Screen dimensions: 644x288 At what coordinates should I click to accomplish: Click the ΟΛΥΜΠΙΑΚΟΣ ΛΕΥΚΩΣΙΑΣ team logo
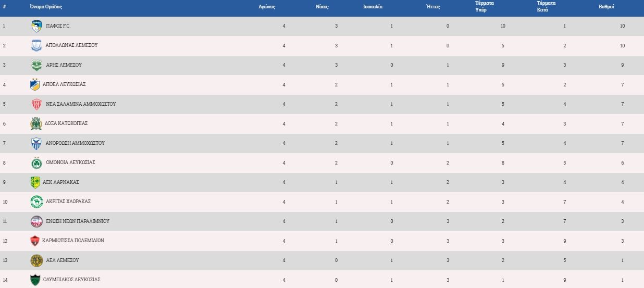coord(35,280)
